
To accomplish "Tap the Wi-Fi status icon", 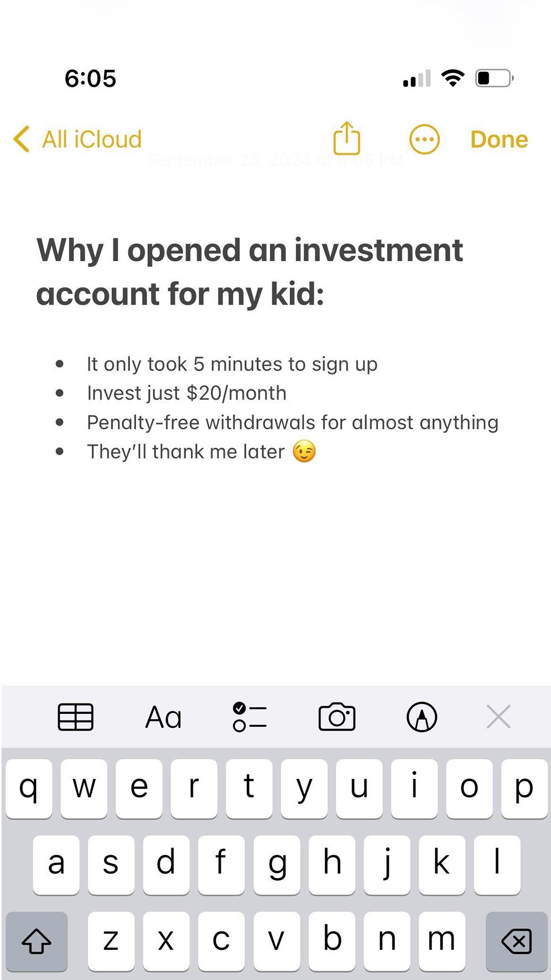I will point(453,78).
